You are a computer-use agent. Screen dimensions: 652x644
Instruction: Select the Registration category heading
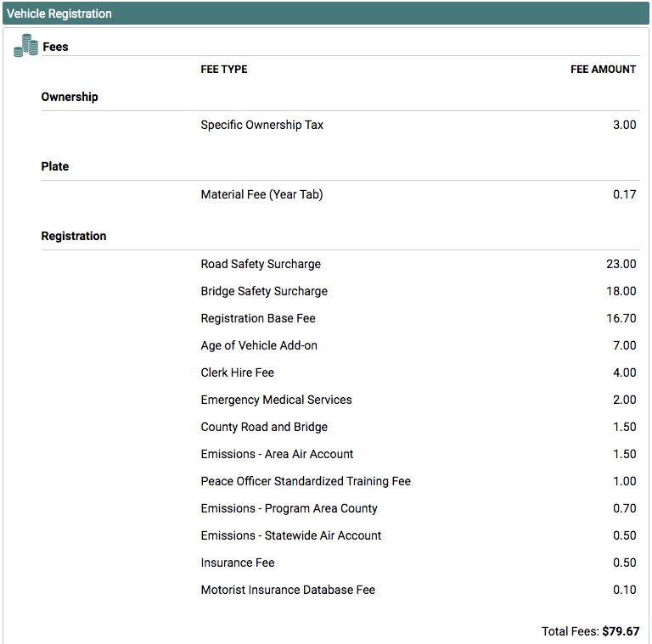74,236
